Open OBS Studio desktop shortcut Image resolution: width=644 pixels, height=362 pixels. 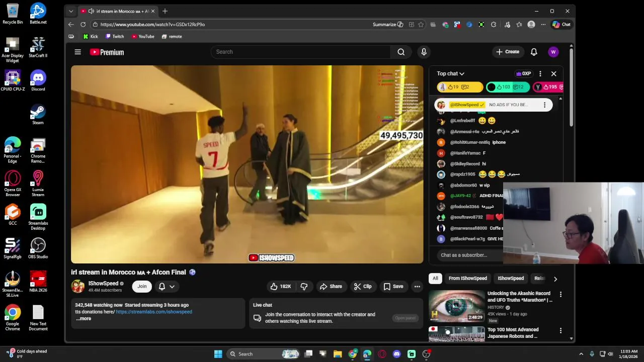tap(38, 248)
